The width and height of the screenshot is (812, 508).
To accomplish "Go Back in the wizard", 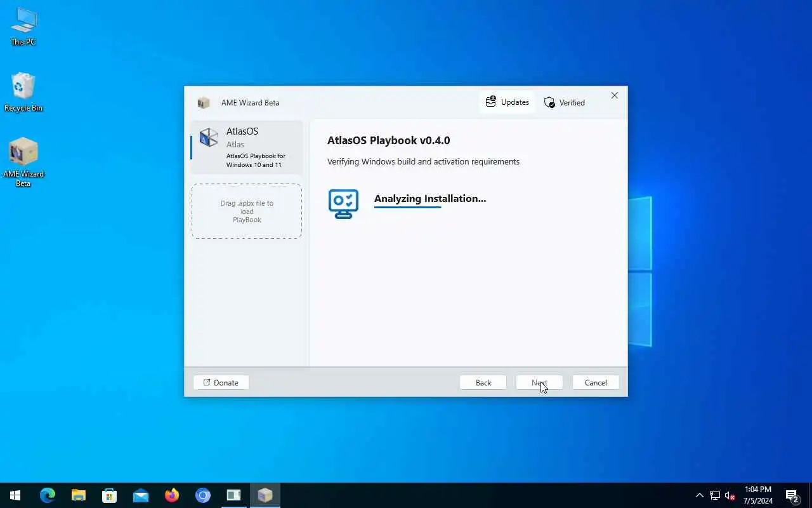I will [x=483, y=382].
